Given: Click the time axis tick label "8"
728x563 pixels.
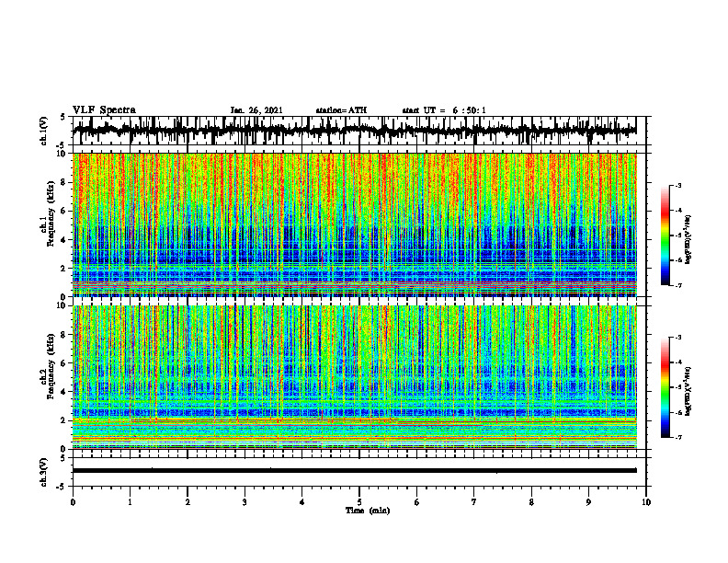Looking at the screenshot, I should click(x=531, y=502).
